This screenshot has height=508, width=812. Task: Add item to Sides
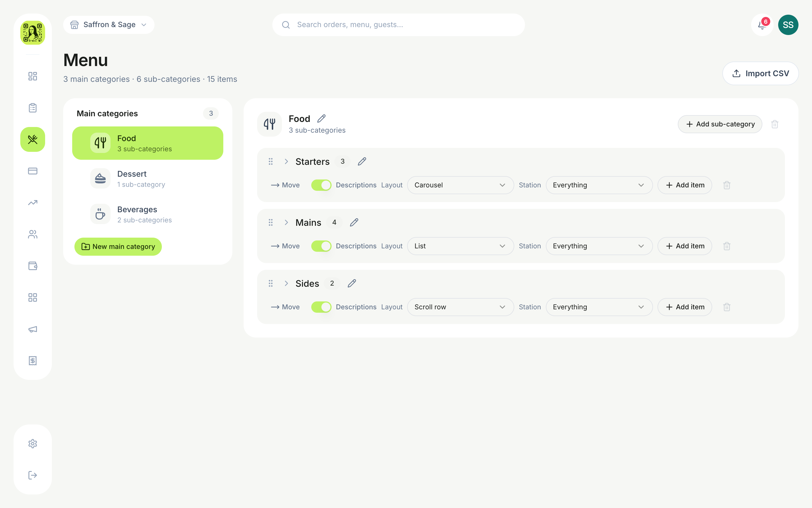[685, 307]
